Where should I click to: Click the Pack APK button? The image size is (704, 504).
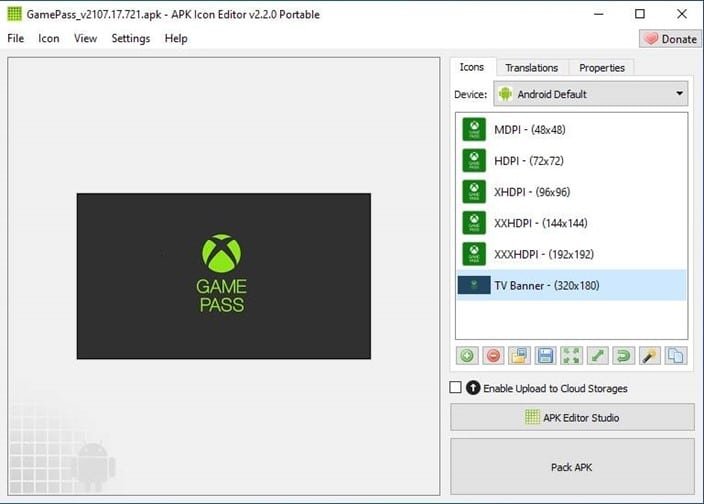tap(572, 467)
